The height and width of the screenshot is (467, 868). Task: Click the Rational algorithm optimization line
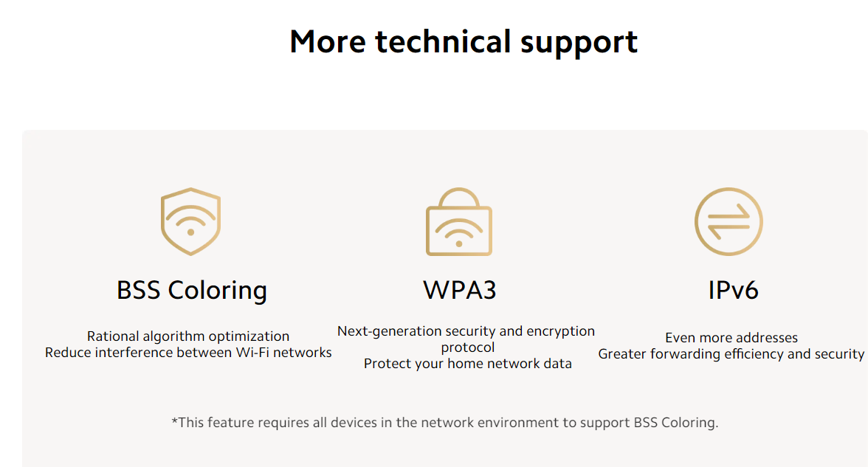pos(188,336)
